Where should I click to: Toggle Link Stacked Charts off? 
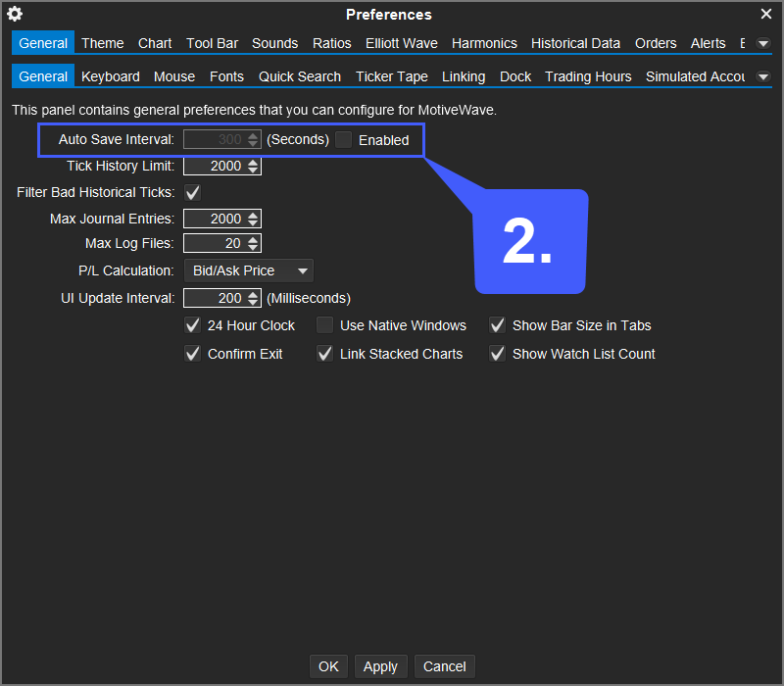coord(324,354)
